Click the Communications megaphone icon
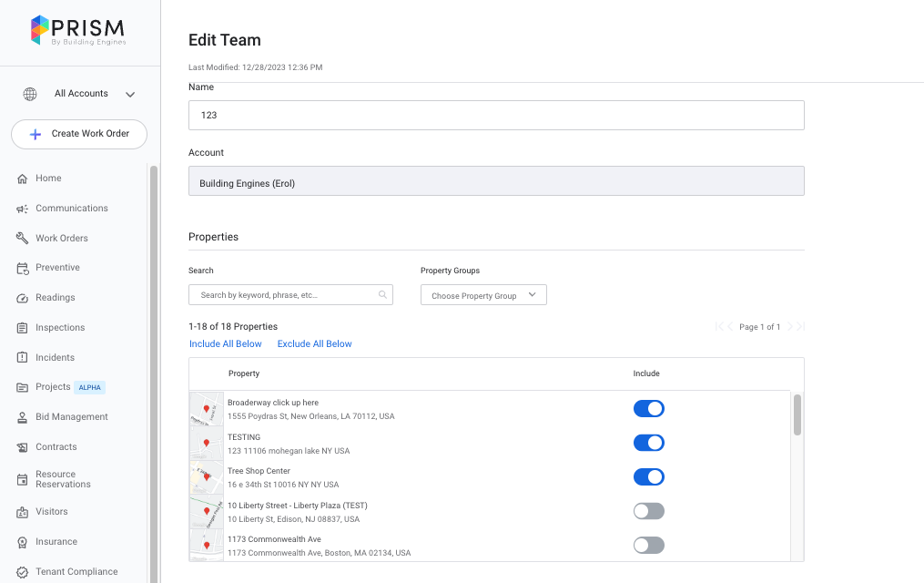This screenshot has width=924, height=583. click(23, 209)
